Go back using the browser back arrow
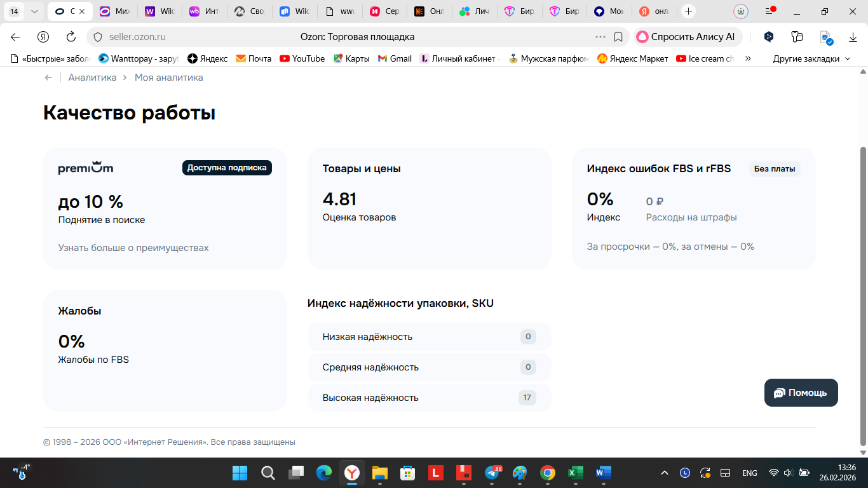The image size is (868, 488). (x=15, y=37)
